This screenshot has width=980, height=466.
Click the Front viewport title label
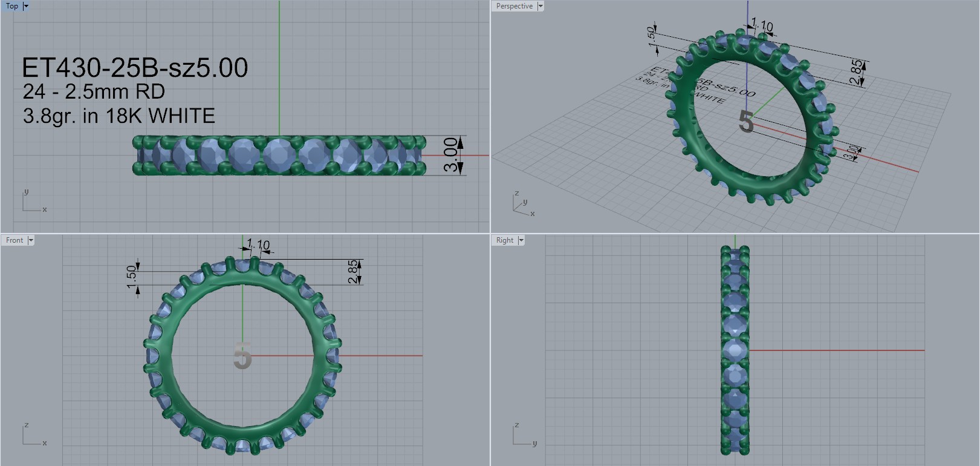pyautogui.click(x=15, y=240)
